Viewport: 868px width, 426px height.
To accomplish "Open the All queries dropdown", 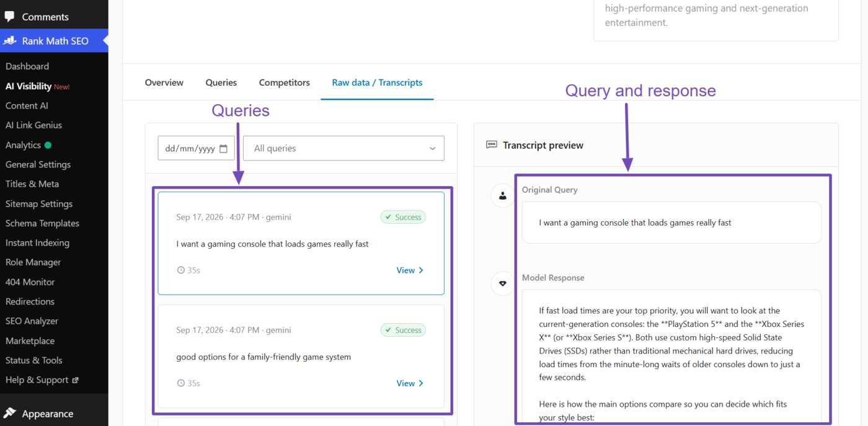I will pos(343,148).
